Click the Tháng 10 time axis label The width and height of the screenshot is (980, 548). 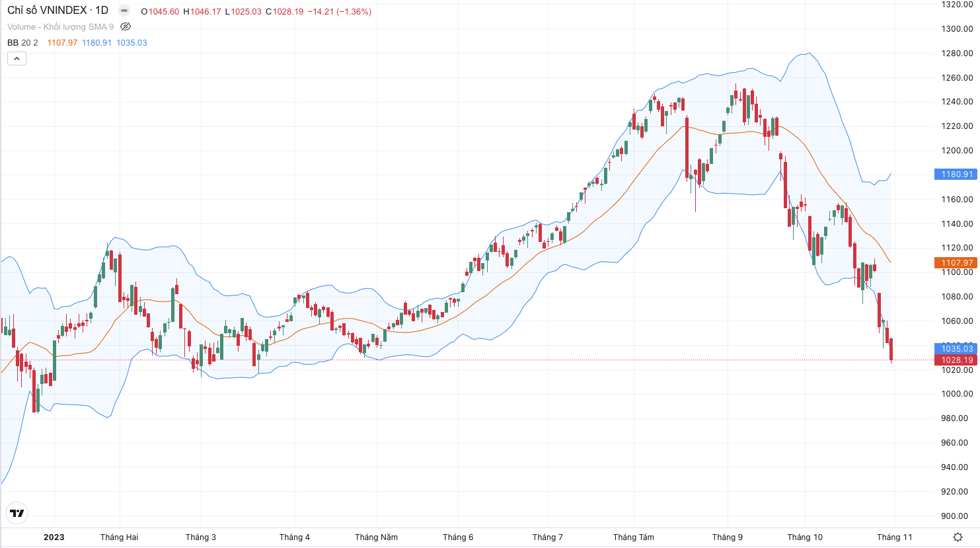click(x=806, y=537)
